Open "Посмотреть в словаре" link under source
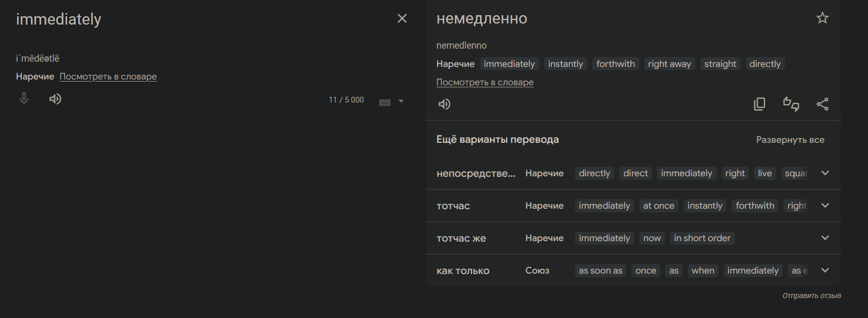This screenshot has height=318, width=868. (108, 76)
